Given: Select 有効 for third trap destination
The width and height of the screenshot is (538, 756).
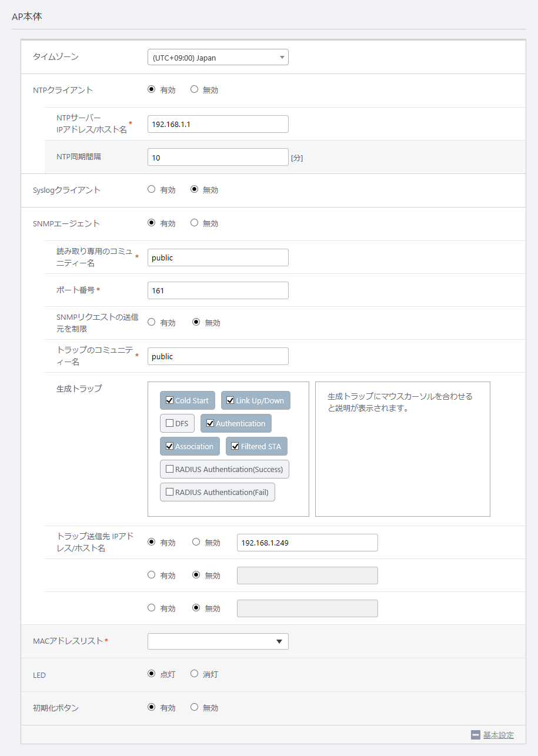Looking at the screenshot, I should (x=151, y=608).
